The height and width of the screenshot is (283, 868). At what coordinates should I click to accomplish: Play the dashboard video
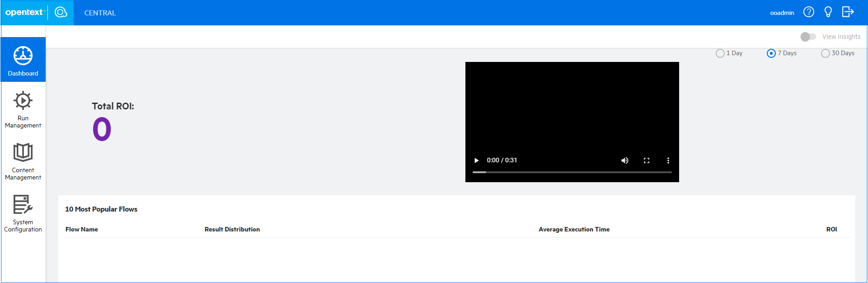(476, 160)
